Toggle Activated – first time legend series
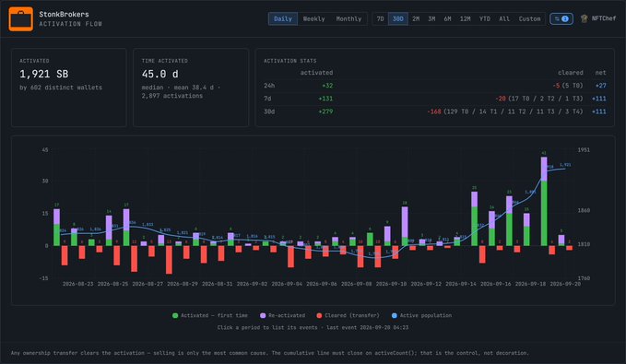This screenshot has height=364, width=626. tap(210, 315)
